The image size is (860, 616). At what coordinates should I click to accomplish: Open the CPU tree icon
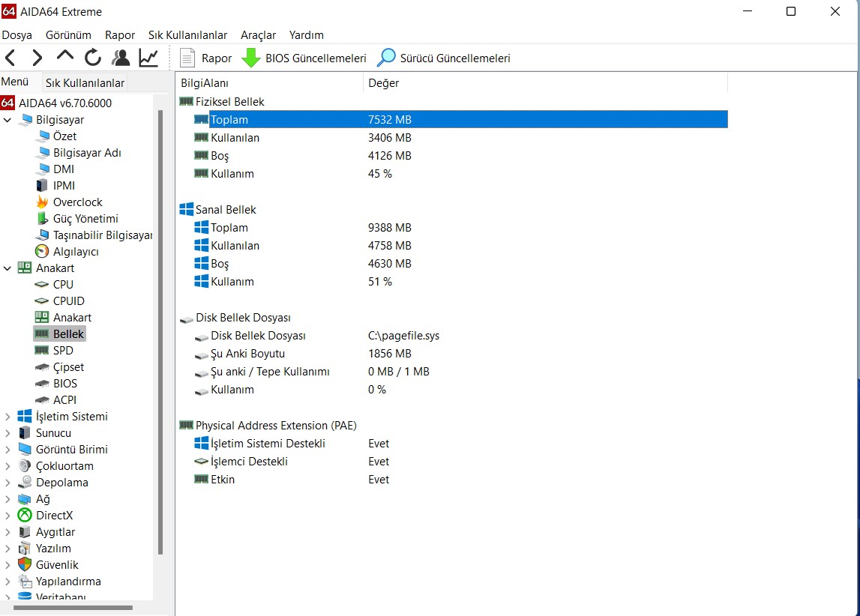pyautogui.click(x=42, y=285)
